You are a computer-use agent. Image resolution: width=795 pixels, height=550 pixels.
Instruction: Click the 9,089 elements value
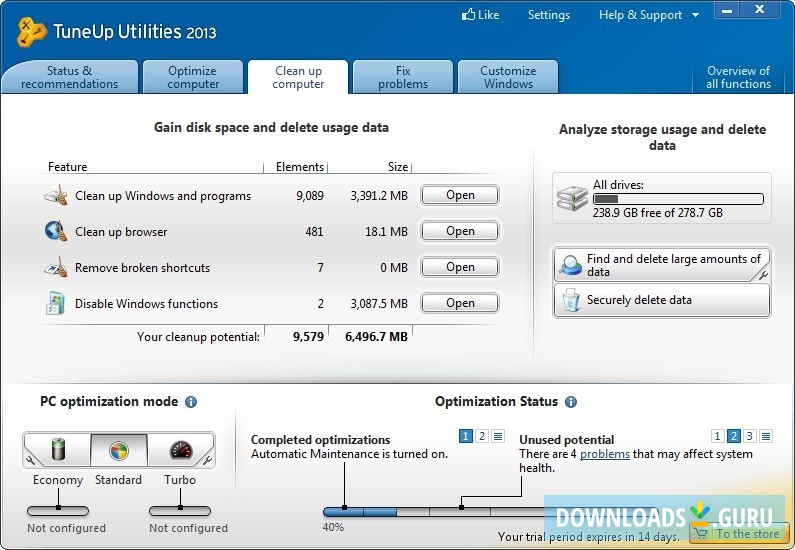click(x=310, y=196)
